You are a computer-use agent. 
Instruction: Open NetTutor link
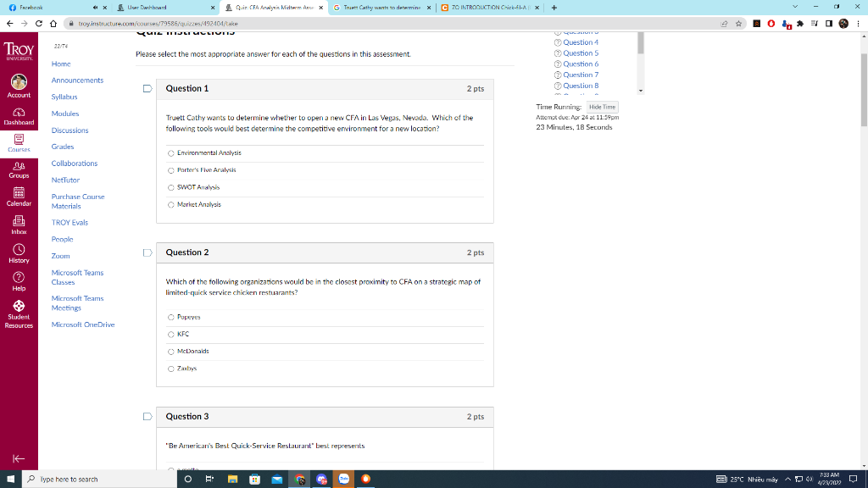pos(65,180)
